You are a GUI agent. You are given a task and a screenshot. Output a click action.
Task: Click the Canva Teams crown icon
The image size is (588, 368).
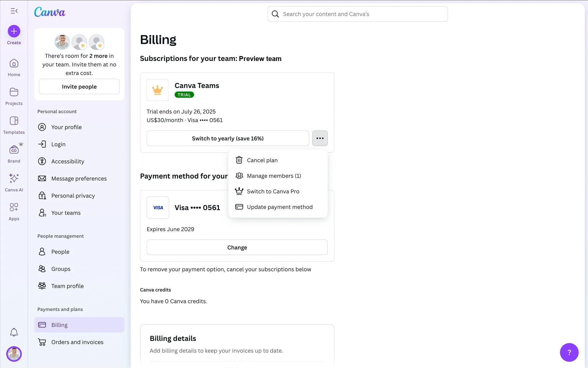click(157, 90)
